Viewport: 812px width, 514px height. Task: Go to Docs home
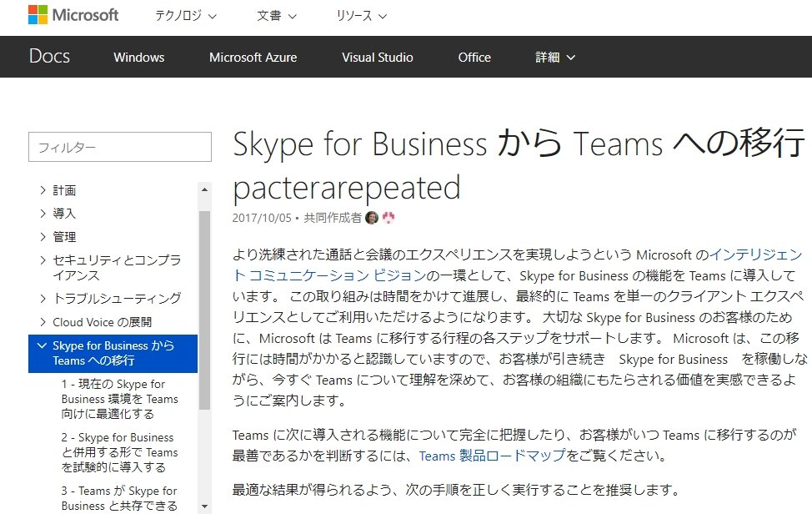click(x=50, y=57)
